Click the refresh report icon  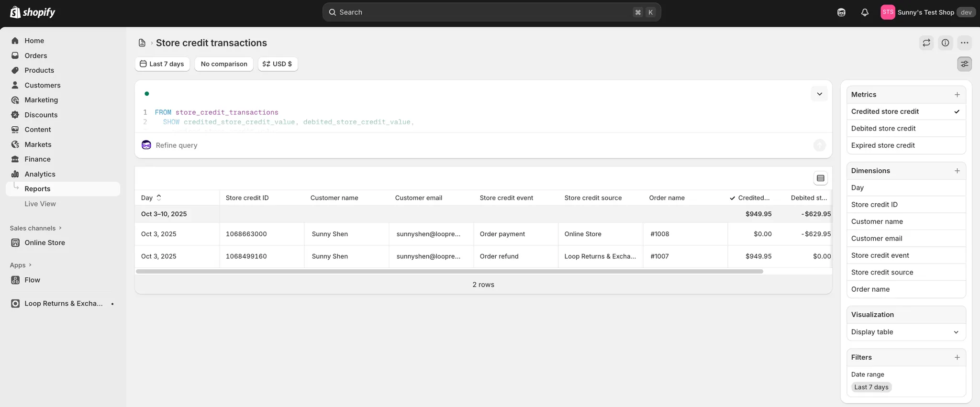926,43
